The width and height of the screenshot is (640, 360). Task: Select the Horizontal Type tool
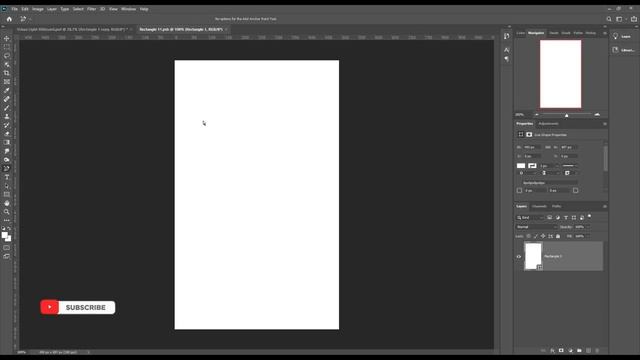coord(7,177)
